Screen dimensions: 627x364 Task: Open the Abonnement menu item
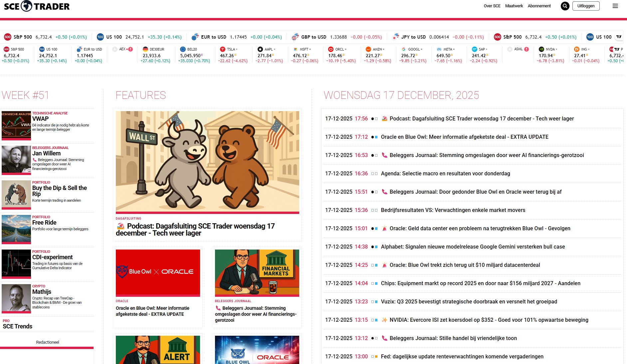pyautogui.click(x=539, y=6)
